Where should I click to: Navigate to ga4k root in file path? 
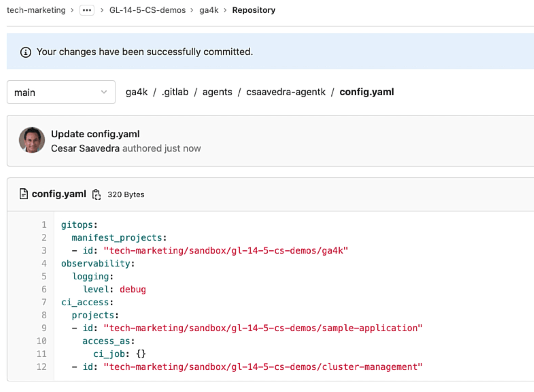pos(137,92)
